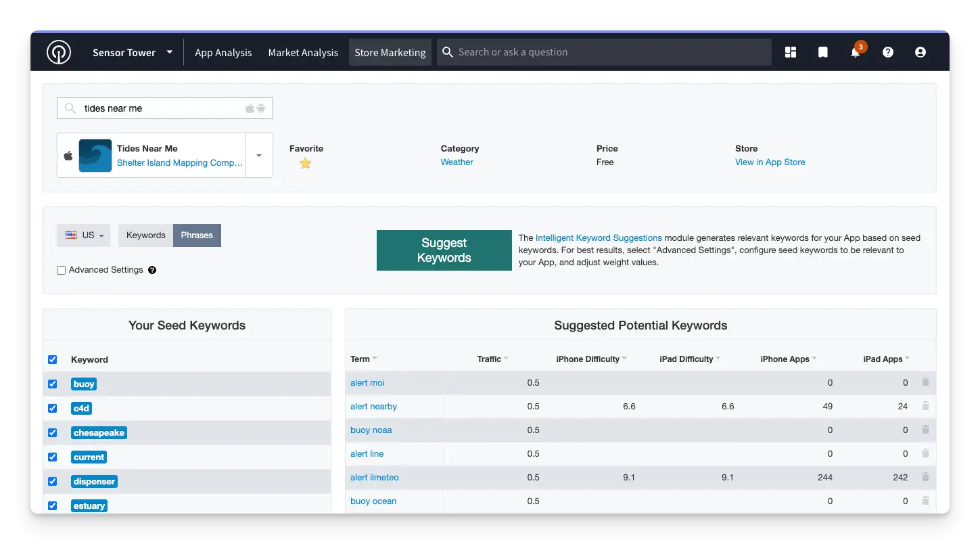
Task: Sort by iPad Apps column
Action: point(887,359)
